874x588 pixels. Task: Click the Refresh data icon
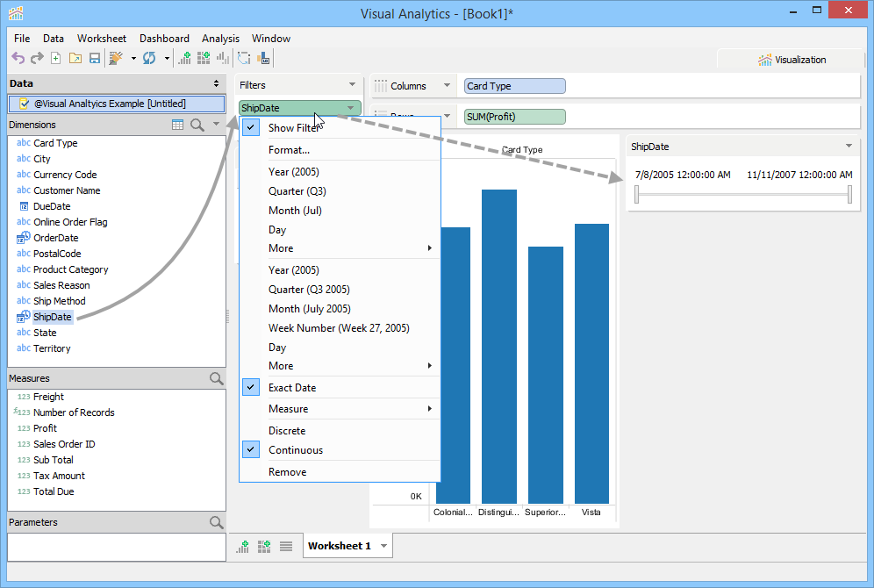click(x=149, y=58)
